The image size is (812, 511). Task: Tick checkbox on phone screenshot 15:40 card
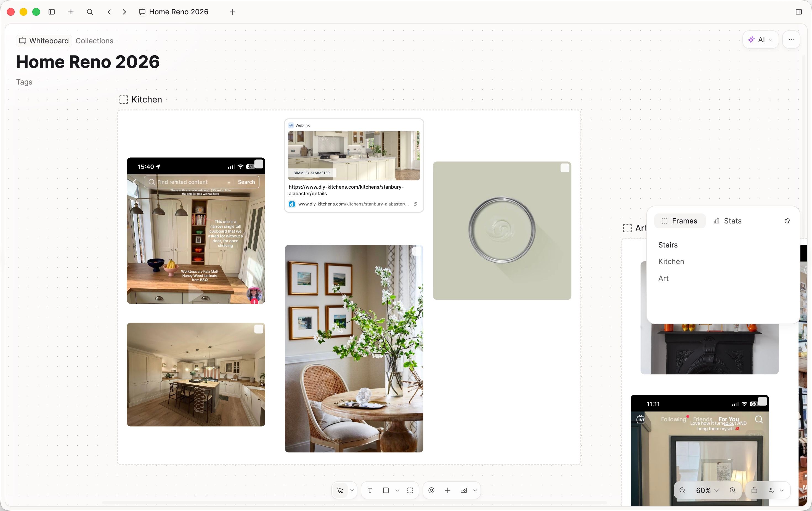tap(259, 164)
